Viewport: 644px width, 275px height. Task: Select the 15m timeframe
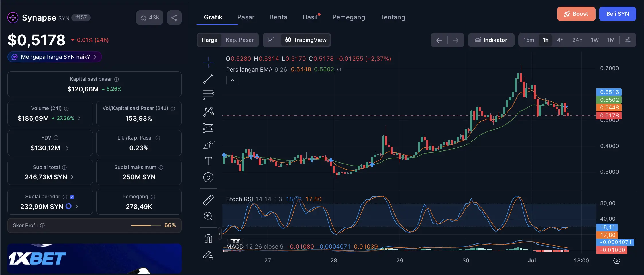(529, 40)
